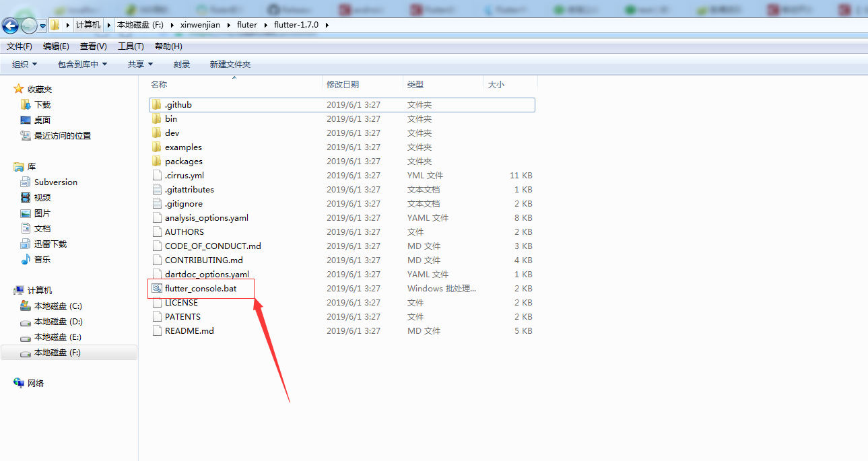Image resolution: width=868 pixels, height=461 pixels.
Task: Open the .github folder
Action: [176, 104]
